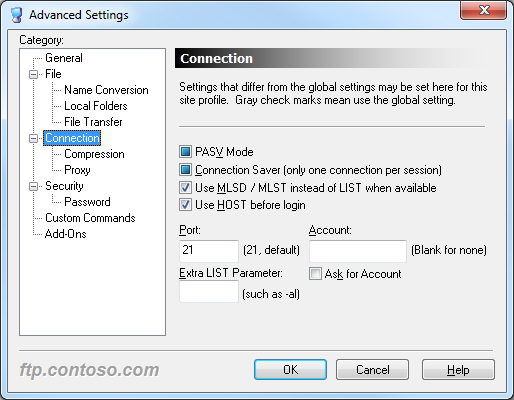Select Custom Commands in the tree
The height and width of the screenshot is (400, 514).
click(90, 218)
